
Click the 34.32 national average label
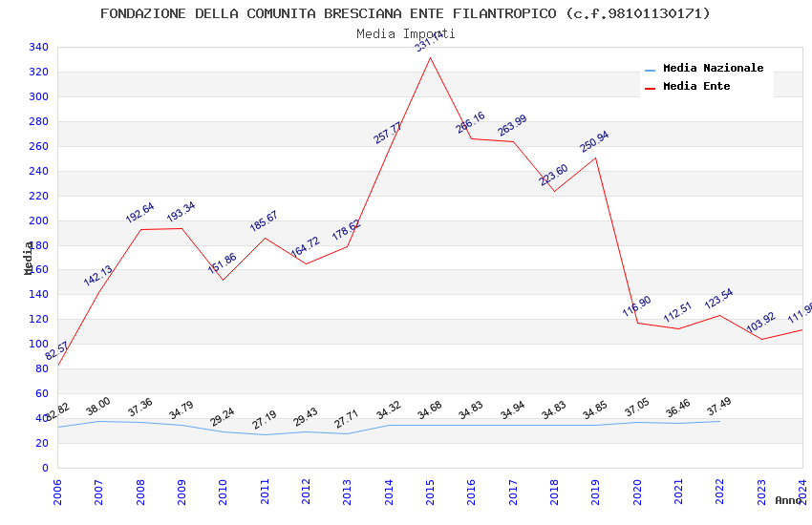389,410
